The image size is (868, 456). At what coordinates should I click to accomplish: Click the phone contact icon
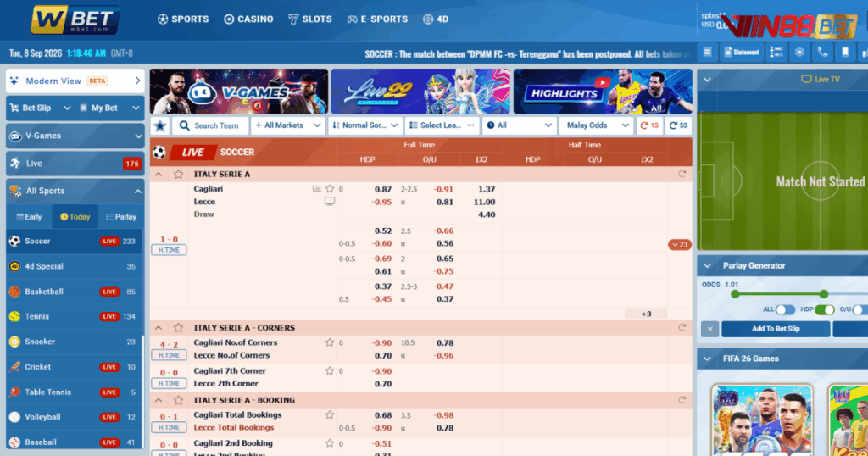click(822, 53)
